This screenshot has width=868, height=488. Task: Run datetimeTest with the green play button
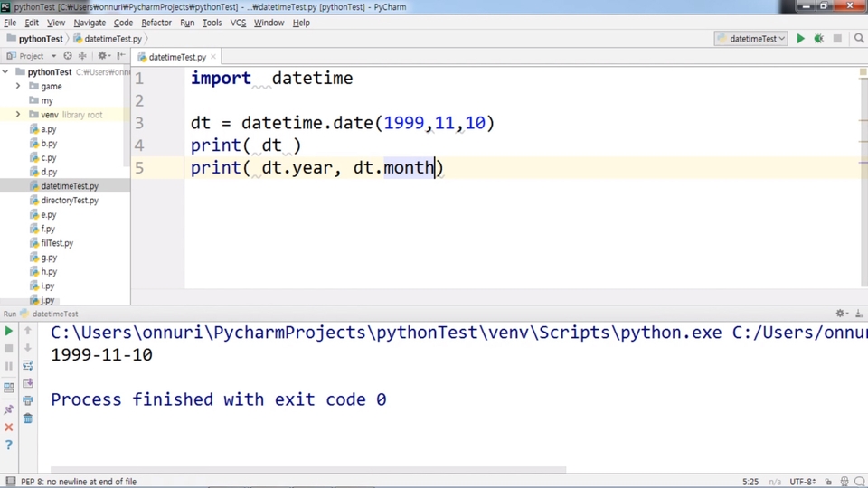pos(800,39)
